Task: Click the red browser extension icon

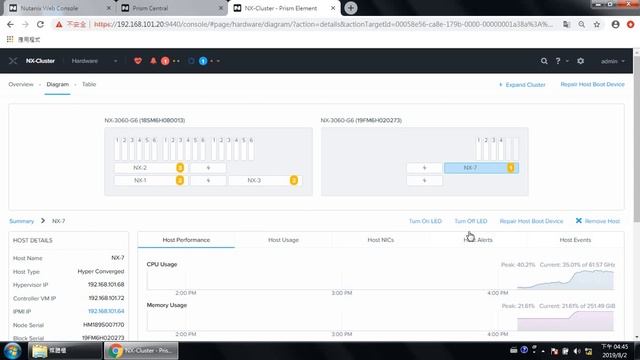Action: click(631, 24)
